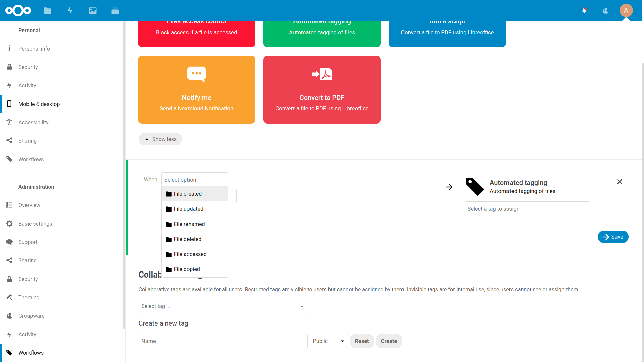
Task: Open Personal info settings in sidebar
Action: pyautogui.click(x=35, y=49)
